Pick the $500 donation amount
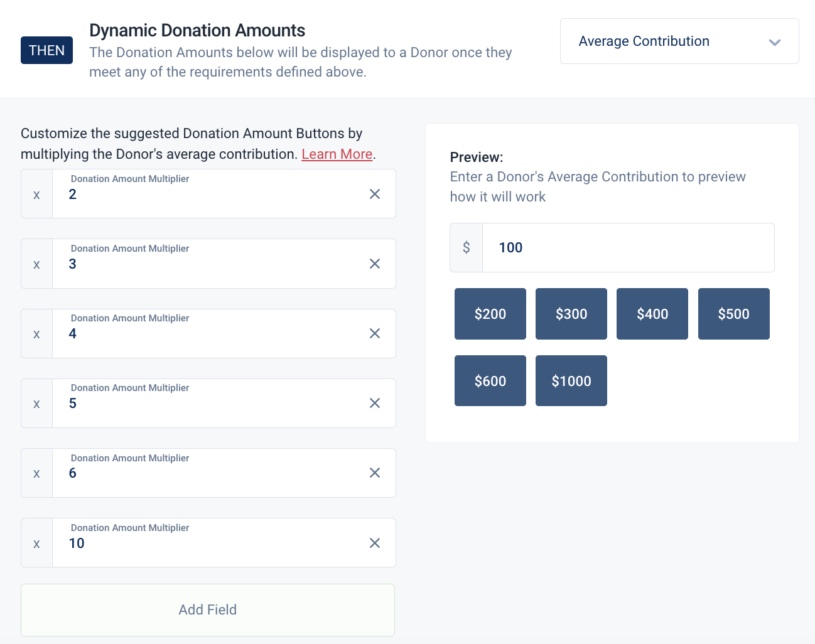Image resolution: width=815 pixels, height=644 pixels. [734, 314]
